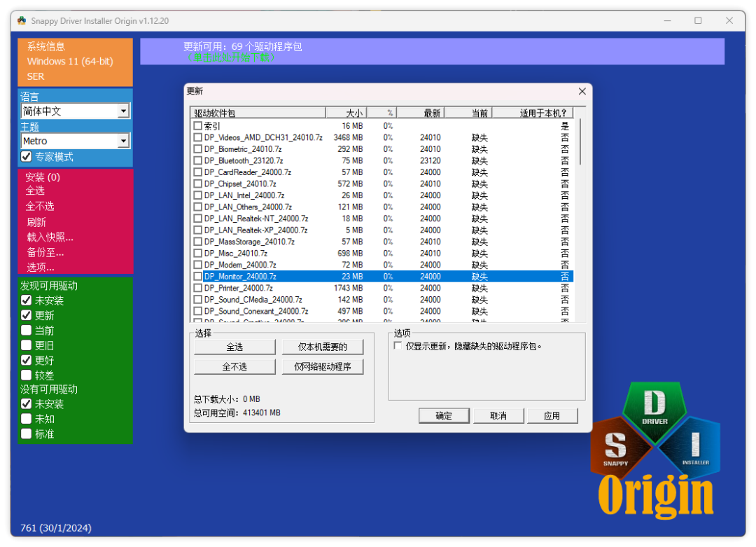Click the 单击此处开始下载 link in the banner

(232, 57)
